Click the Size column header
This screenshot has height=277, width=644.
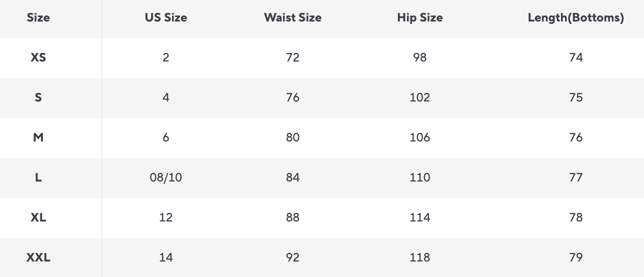point(38,18)
